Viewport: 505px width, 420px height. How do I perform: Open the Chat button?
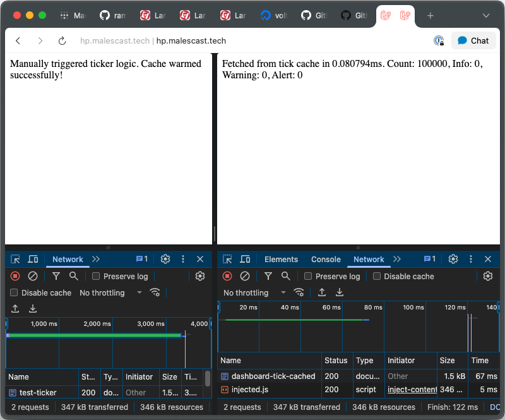[473, 40]
